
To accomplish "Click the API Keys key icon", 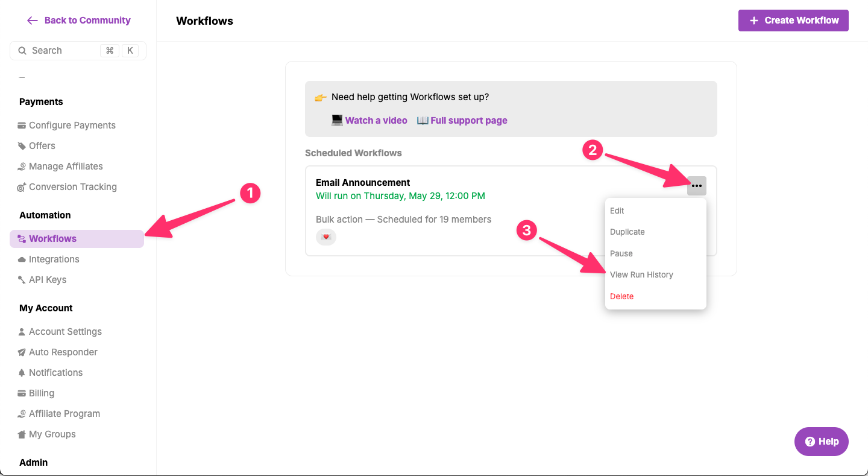I will click(x=22, y=280).
